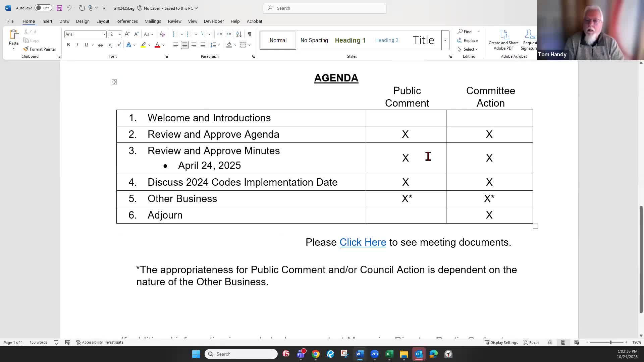The image size is (644, 362).
Task: Select the Format Painter tool
Action: 40,49
